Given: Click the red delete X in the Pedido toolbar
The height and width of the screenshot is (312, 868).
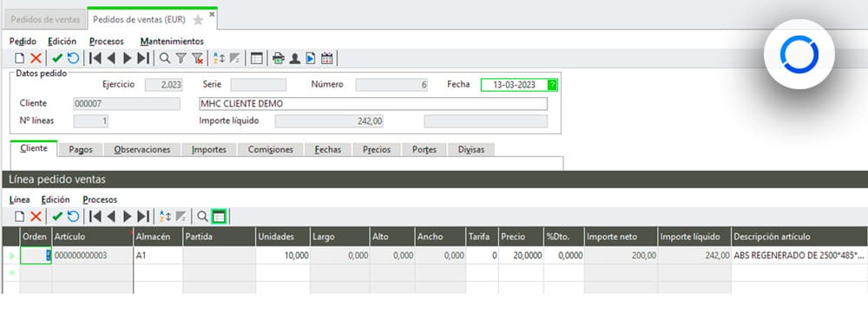Looking at the screenshot, I should [36, 58].
